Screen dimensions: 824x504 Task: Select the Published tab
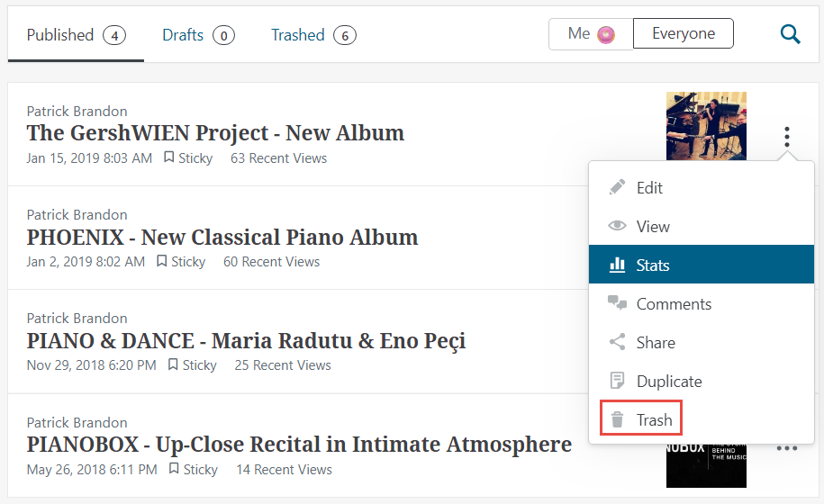(x=76, y=35)
